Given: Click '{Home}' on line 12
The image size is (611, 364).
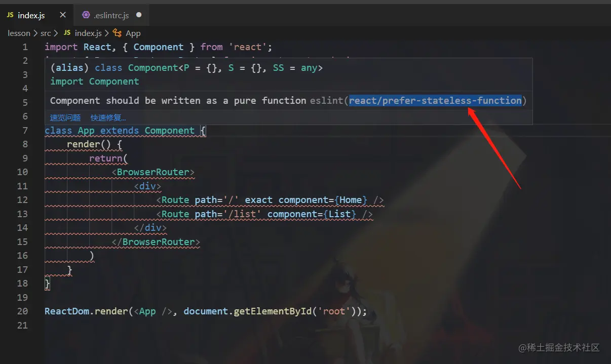Looking at the screenshot, I should (351, 200).
